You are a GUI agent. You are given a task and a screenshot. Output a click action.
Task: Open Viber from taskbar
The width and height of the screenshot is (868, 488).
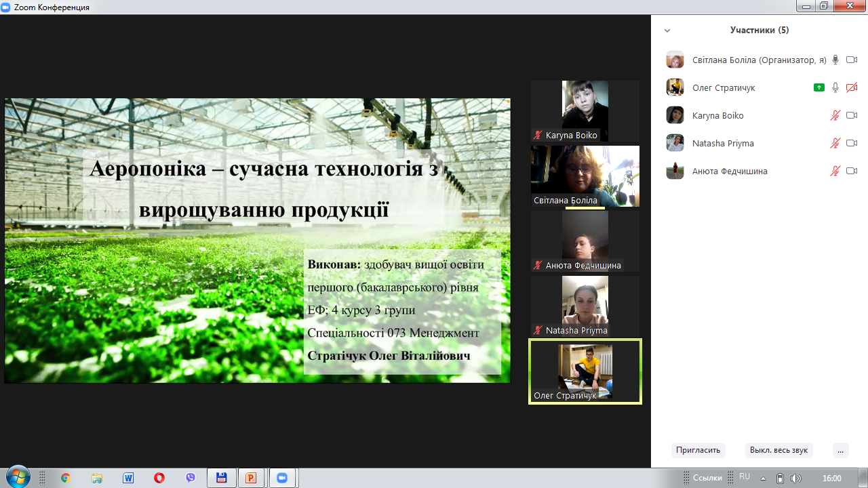(x=191, y=478)
